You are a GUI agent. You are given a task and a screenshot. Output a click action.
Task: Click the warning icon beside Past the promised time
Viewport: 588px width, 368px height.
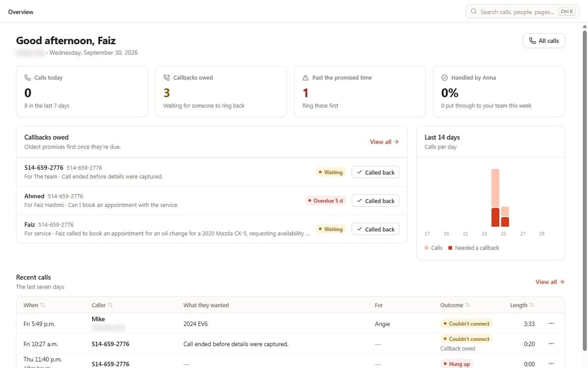coord(305,78)
